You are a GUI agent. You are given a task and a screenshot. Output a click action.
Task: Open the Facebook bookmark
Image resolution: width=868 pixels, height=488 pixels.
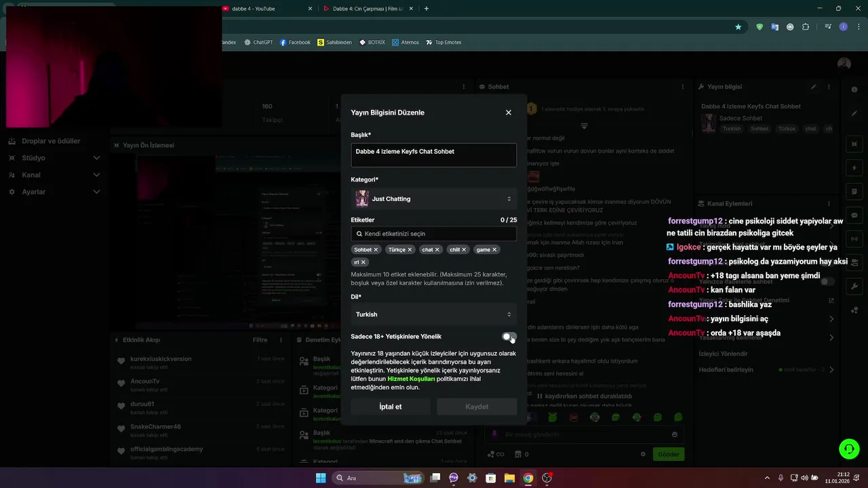(295, 42)
